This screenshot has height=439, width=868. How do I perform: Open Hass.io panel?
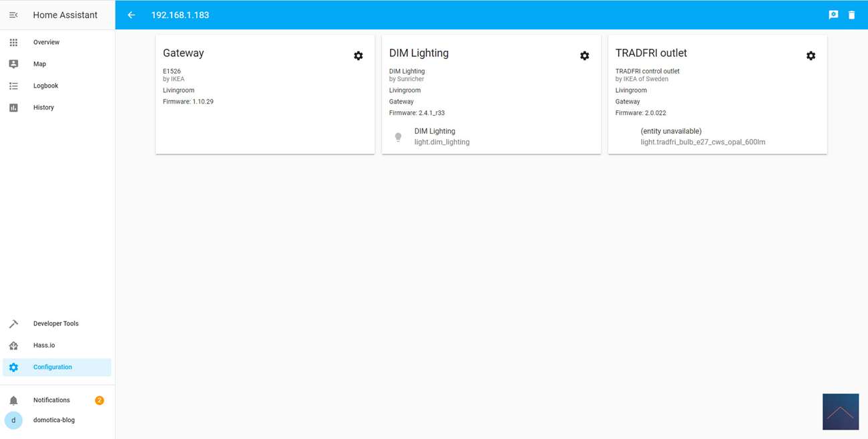pos(44,345)
